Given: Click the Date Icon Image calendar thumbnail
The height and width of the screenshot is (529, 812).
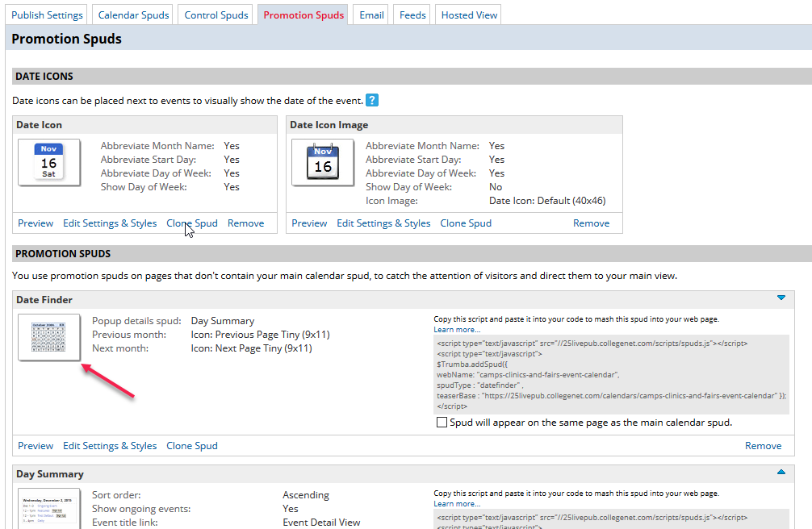Looking at the screenshot, I should 323,163.
